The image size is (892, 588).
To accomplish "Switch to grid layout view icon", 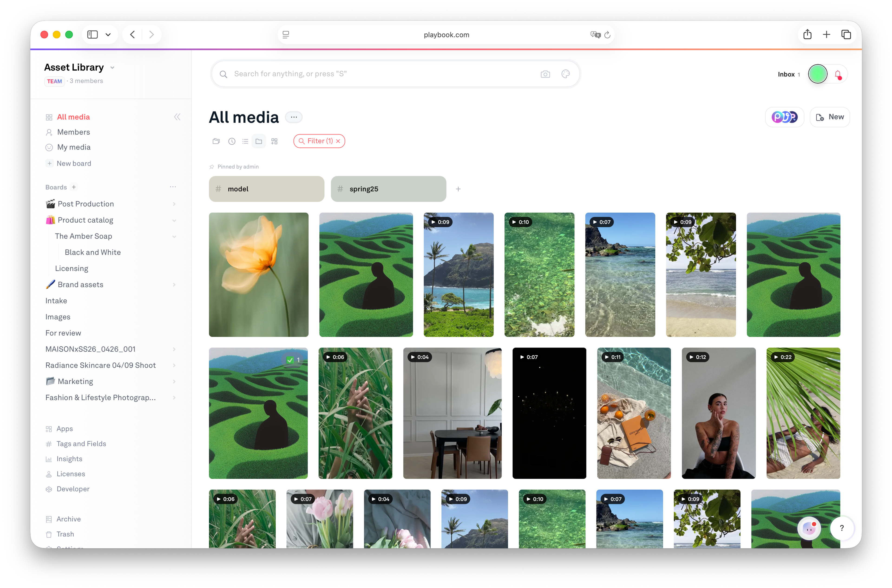I will (274, 141).
